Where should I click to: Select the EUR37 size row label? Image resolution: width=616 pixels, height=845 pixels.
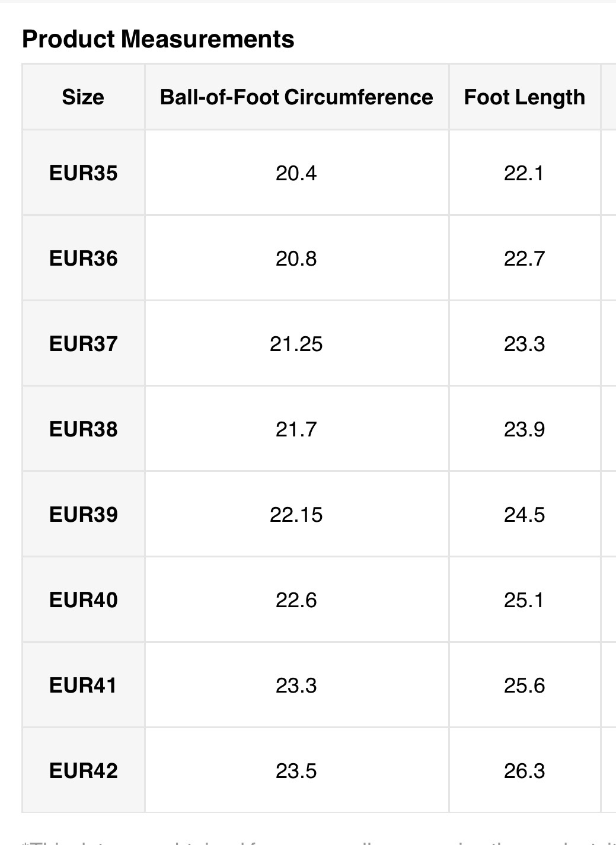pos(84,344)
